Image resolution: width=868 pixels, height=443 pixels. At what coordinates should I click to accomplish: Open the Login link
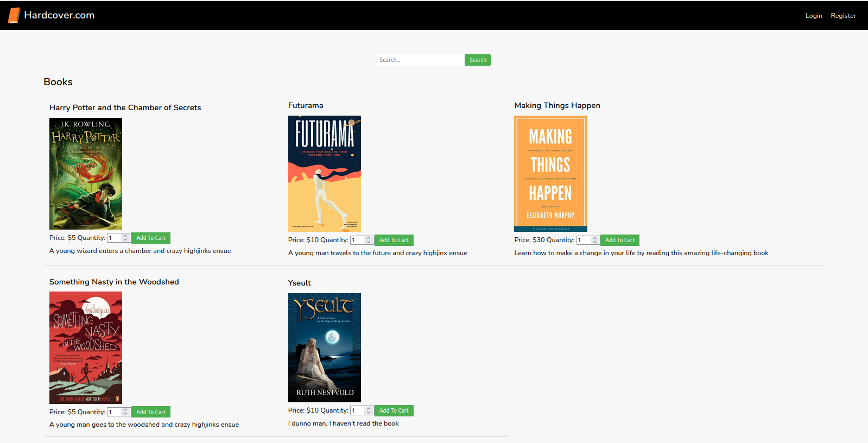point(814,16)
